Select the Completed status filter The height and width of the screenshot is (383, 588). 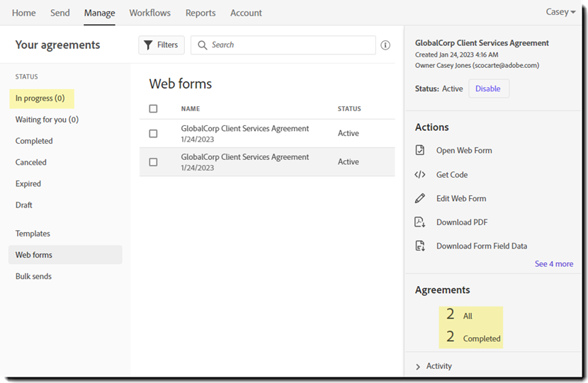click(x=34, y=141)
